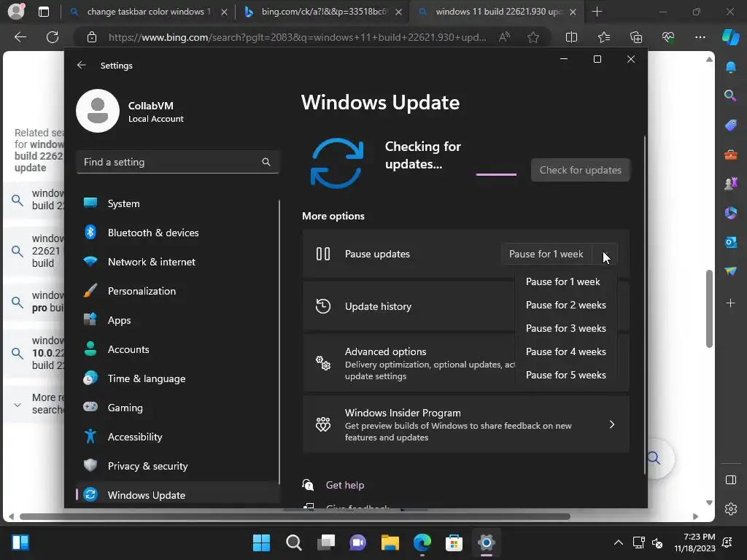Open System settings
The image size is (747, 560).
point(177,203)
